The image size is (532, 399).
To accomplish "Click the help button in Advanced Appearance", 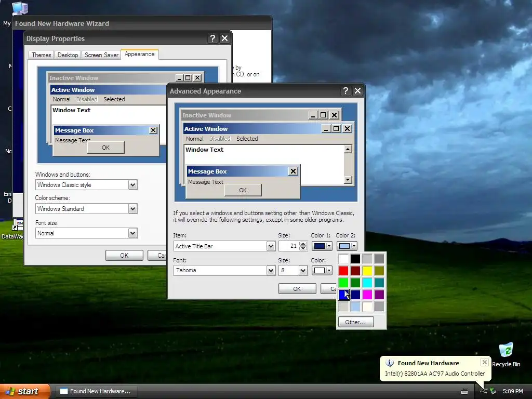I will coord(345,90).
